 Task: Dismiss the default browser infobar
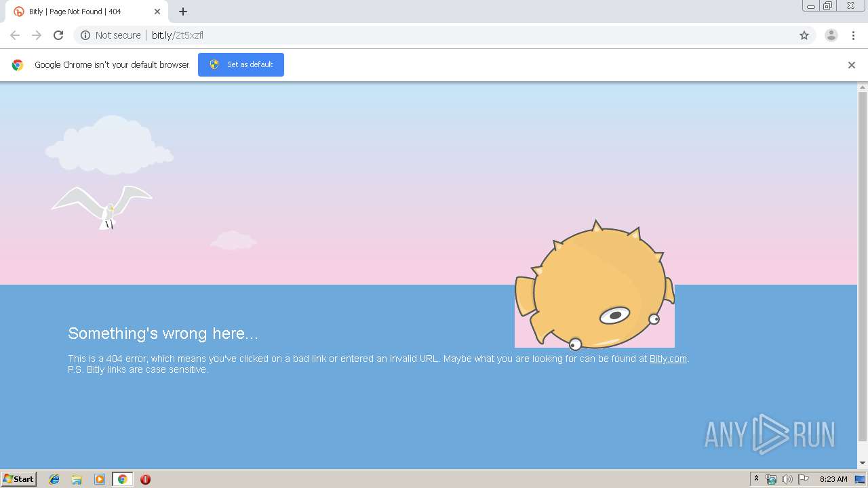click(x=852, y=65)
